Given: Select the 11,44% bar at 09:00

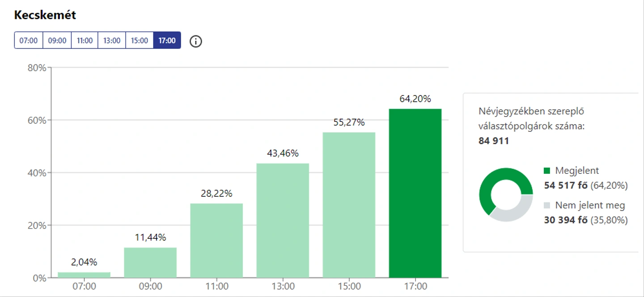Looking at the screenshot, I should click(150, 263).
